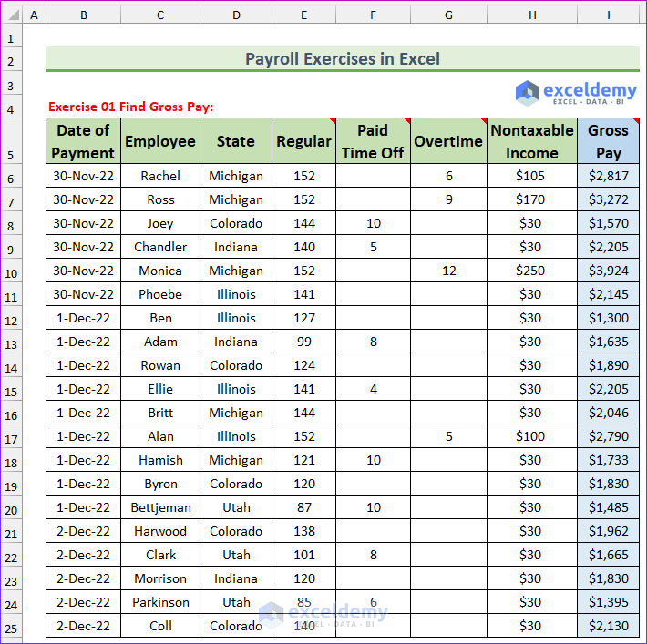The height and width of the screenshot is (644, 647).
Task: Click gross pay $2,817 for Rachel
Action: 608,176
